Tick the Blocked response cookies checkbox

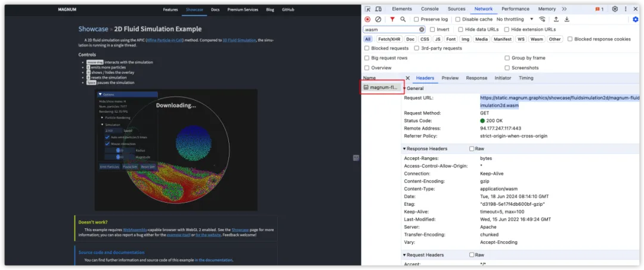[x=570, y=39]
